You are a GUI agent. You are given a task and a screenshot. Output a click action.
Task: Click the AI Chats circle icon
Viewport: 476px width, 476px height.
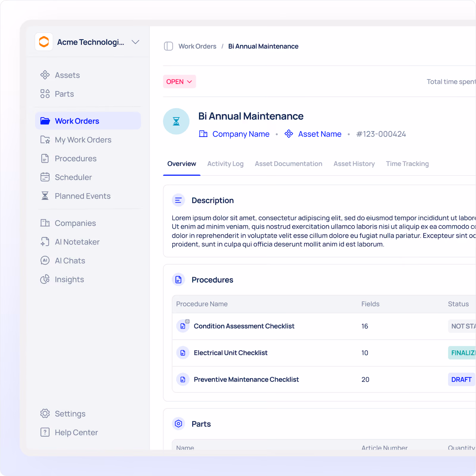[45, 260]
